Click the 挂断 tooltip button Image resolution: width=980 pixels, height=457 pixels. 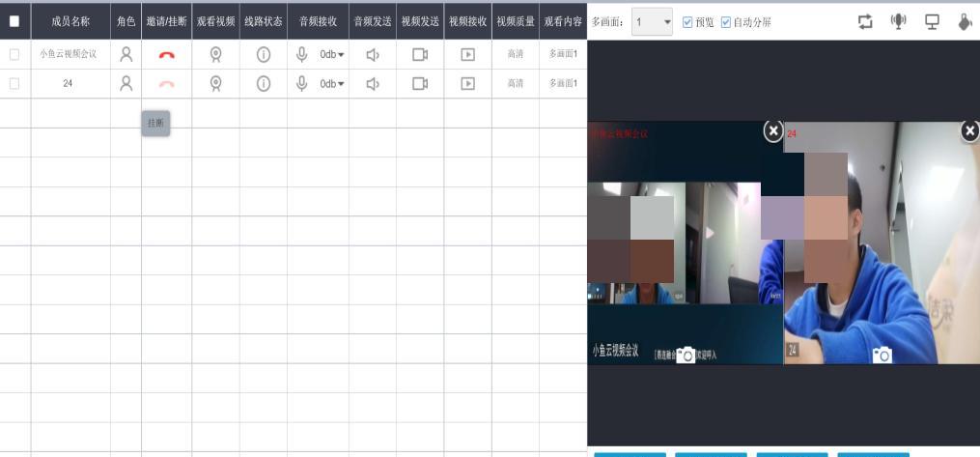tap(155, 123)
